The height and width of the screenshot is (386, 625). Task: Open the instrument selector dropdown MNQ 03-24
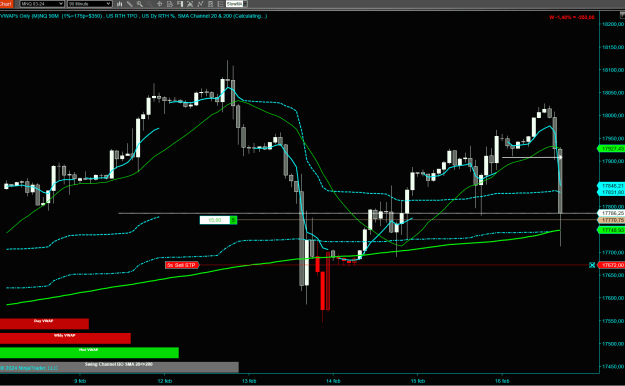[x=42, y=4]
